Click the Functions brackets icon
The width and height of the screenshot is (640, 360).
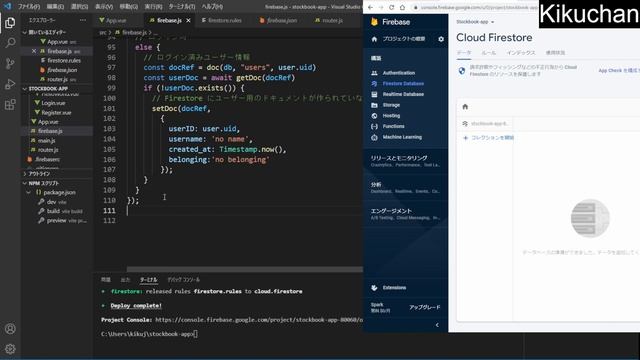[x=374, y=127]
